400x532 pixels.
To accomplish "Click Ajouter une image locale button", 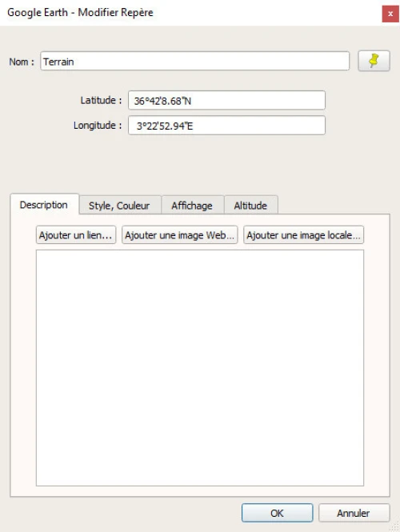I will coord(304,235).
